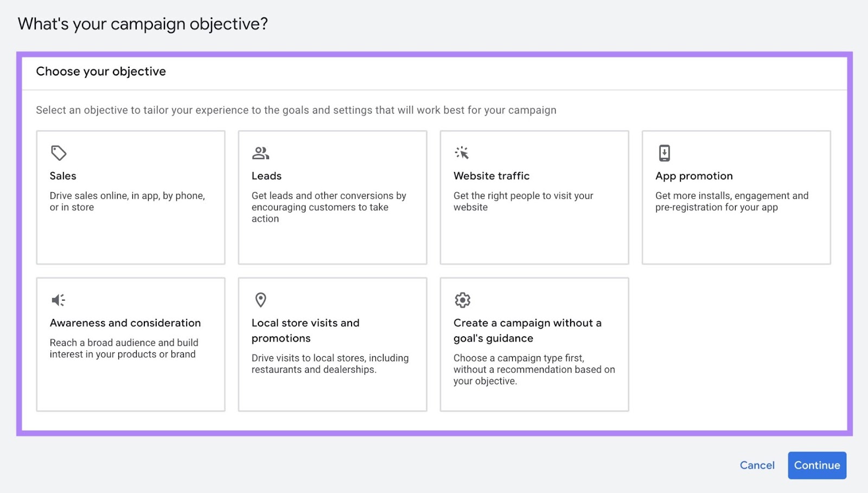Click the install arrow inside the phone icon
Viewport: 868px width, 493px height.
(665, 153)
